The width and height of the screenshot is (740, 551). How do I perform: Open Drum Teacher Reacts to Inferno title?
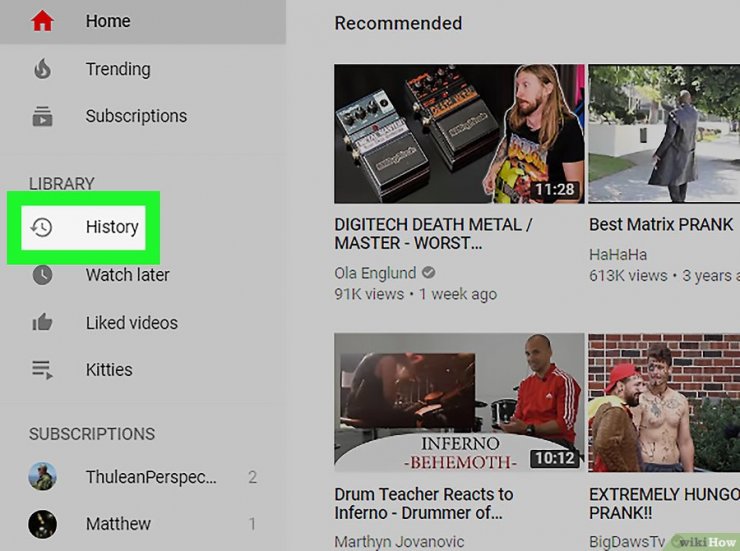[x=424, y=503]
